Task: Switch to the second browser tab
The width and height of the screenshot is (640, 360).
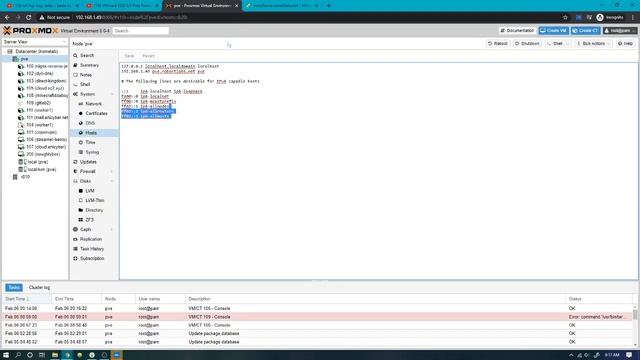Action: (x=121, y=6)
